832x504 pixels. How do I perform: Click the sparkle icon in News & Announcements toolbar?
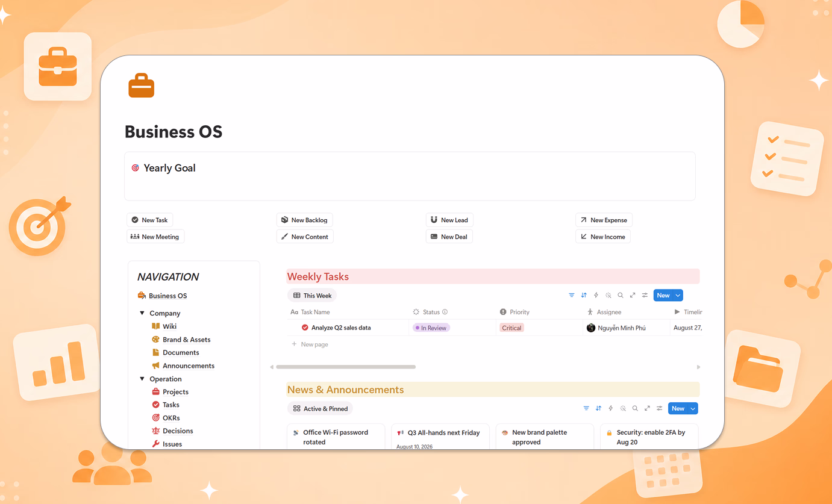pyautogui.click(x=623, y=408)
